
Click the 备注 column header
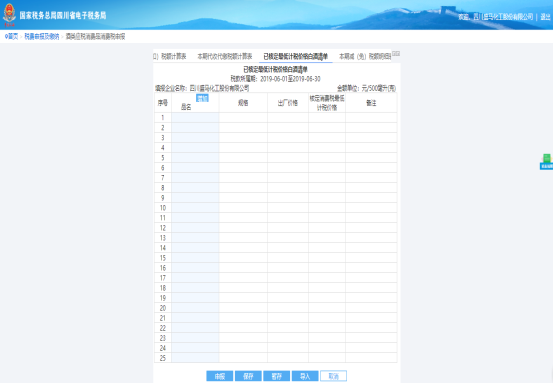pyautogui.click(x=371, y=103)
